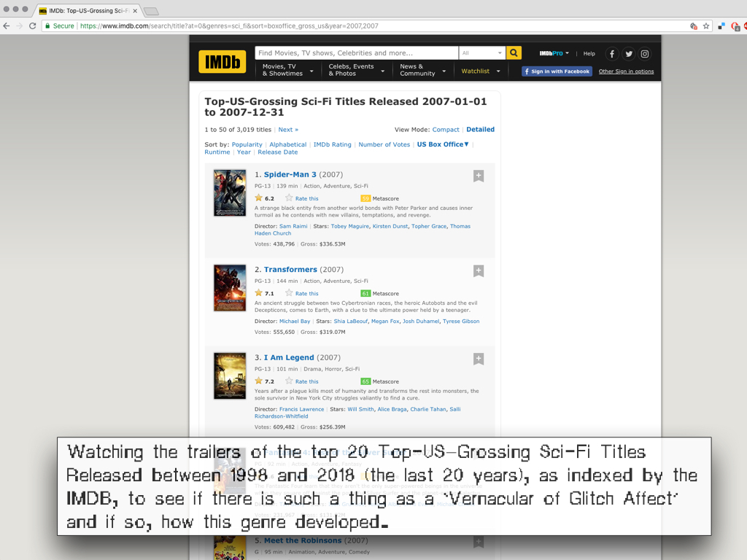
Task: Open Josh Duhamel's page
Action: tap(421, 321)
